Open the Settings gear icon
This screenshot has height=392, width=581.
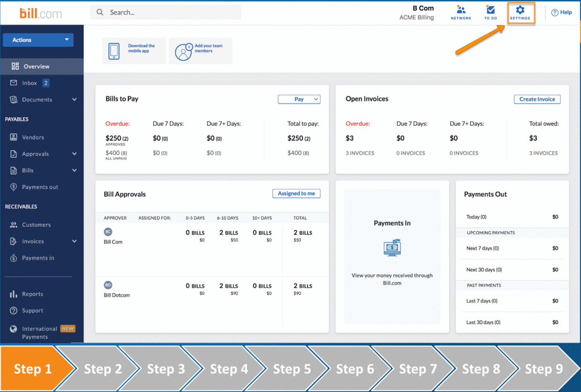point(520,10)
